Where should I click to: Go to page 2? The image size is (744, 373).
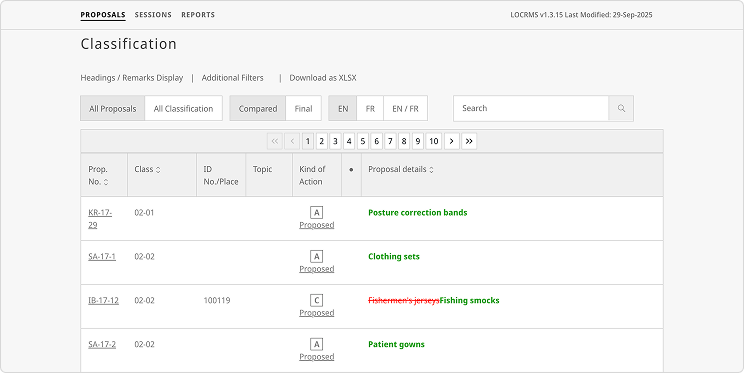321,141
